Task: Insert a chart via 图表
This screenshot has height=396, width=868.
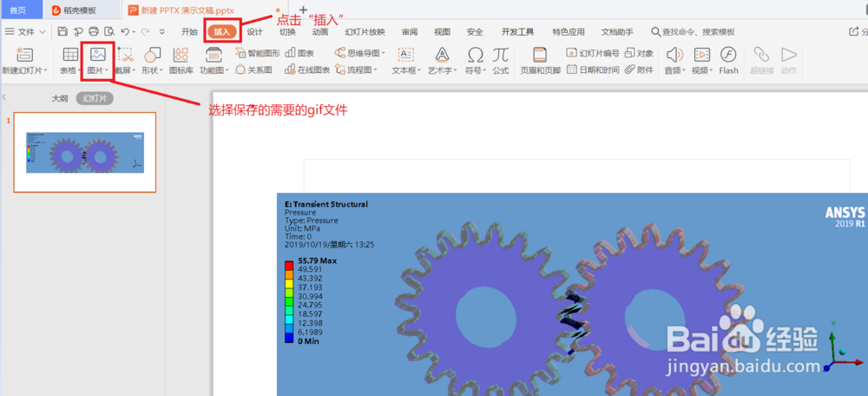Action: point(299,53)
